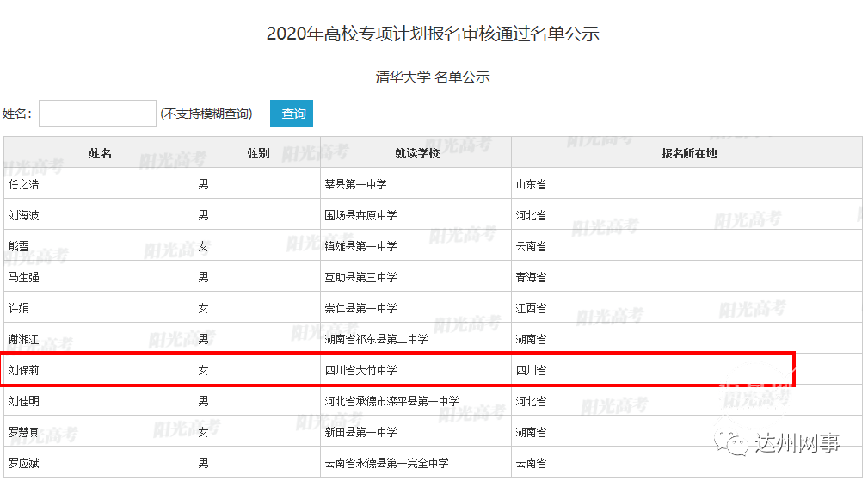This screenshot has width=868, height=481.
Task: Click school cell 云南省永德县第一完全中学
Action: click(386, 463)
